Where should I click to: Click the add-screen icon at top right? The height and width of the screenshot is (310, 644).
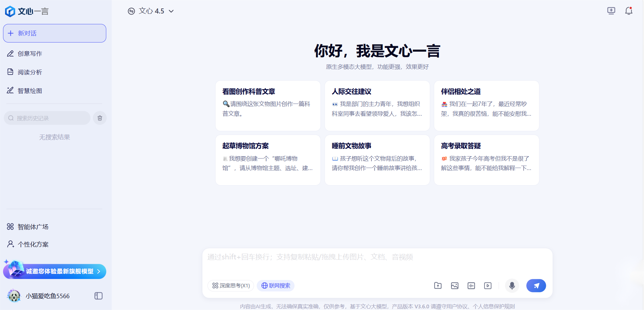tap(611, 11)
